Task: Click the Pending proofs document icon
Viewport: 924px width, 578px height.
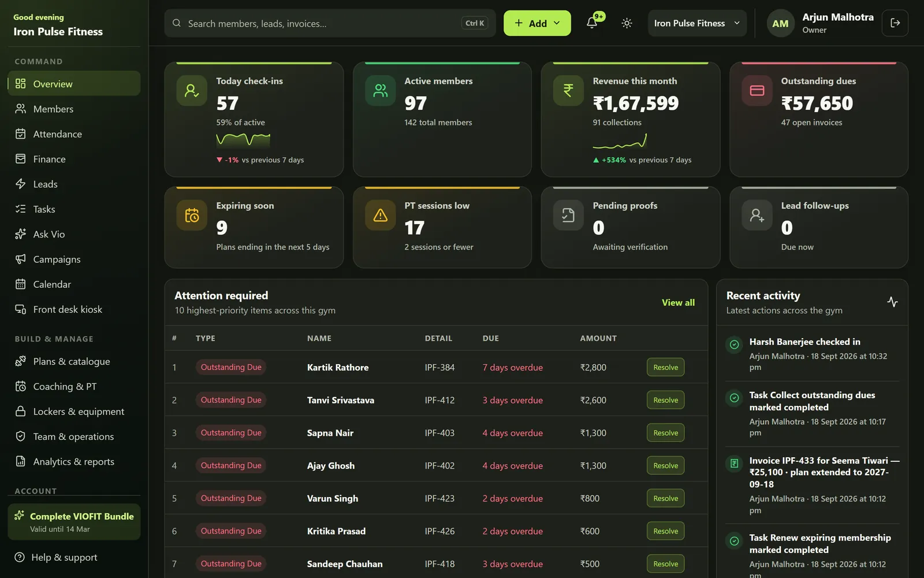Action: click(568, 216)
